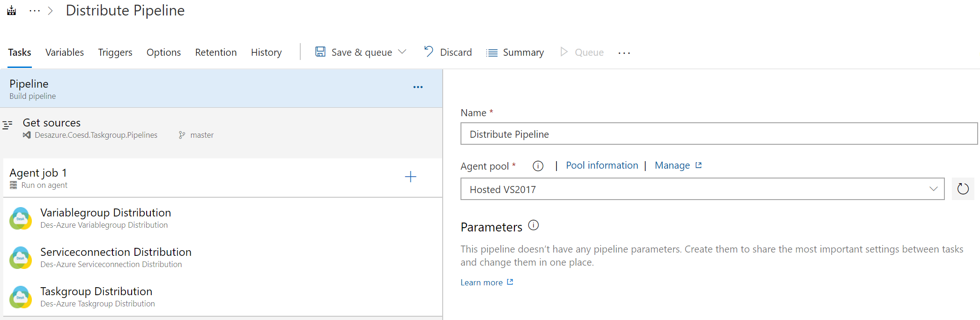Click the Distribute Pipeline page title
This screenshot has height=320, width=980.
pos(125,10)
